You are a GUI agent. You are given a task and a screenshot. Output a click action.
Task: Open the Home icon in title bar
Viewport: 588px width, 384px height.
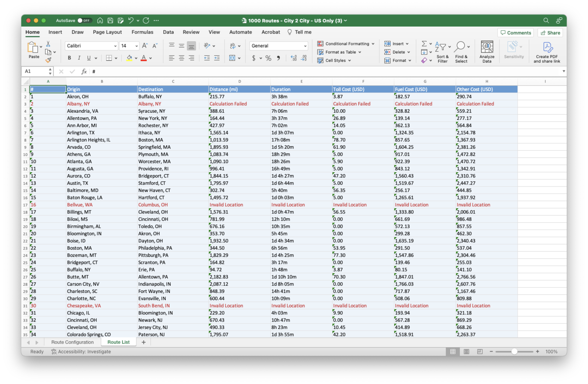tap(100, 20)
